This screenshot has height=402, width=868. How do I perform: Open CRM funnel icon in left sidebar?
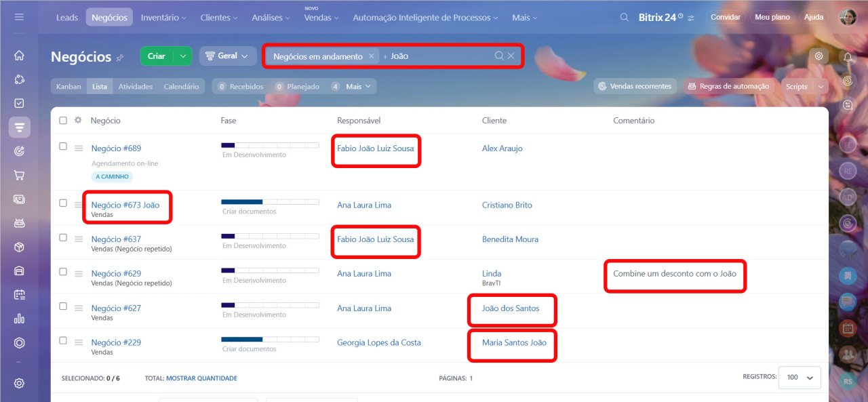click(x=19, y=127)
